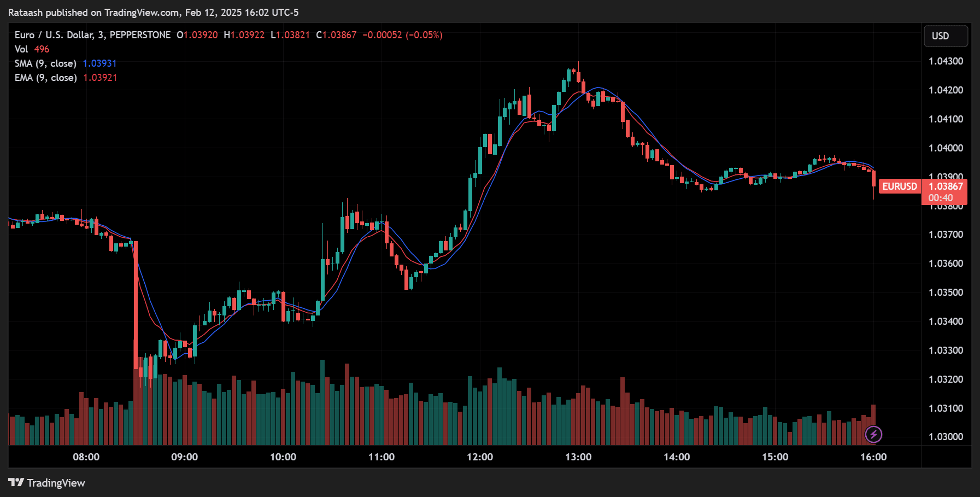The height and width of the screenshot is (497, 980).
Task: Click the SMA value 1.03931
Action: (x=99, y=63)
